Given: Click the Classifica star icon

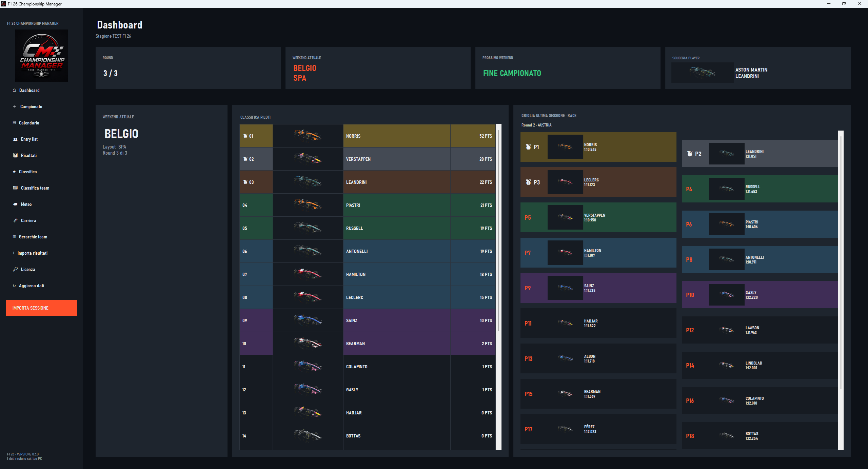Looking at the screenshot, I should [x=14, y=172].
